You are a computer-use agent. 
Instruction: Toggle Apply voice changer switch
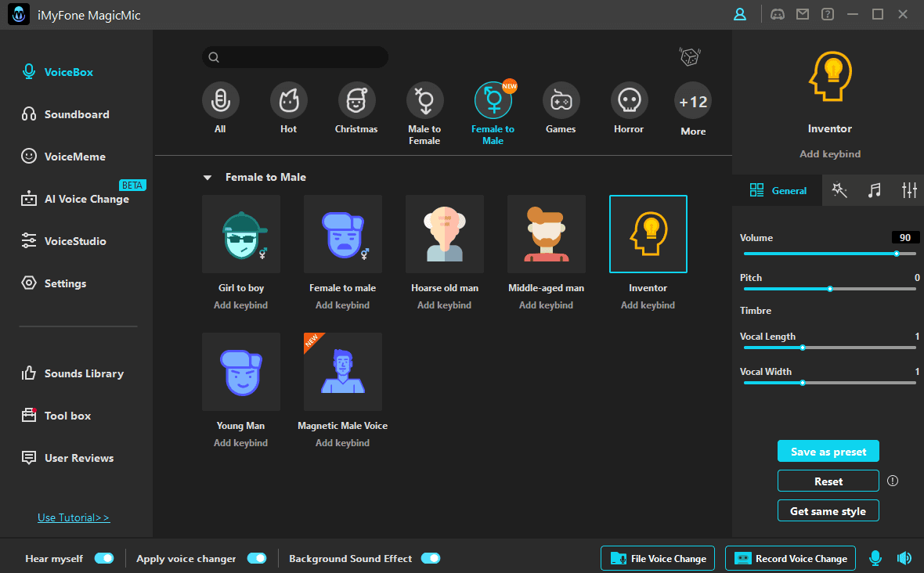(x=257, y=558)
